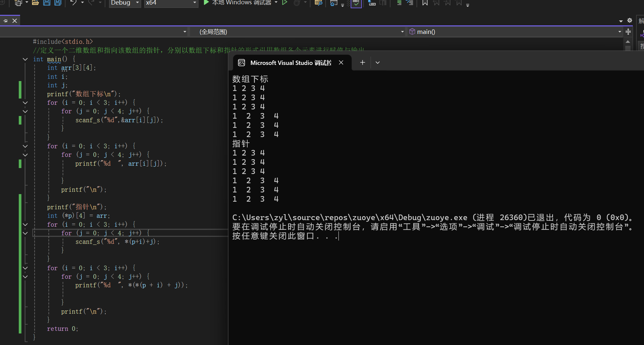This screenshot has height=345, width=644.
Task: Open the main() member navigation dropdown
Action: (x=515, y=32)
